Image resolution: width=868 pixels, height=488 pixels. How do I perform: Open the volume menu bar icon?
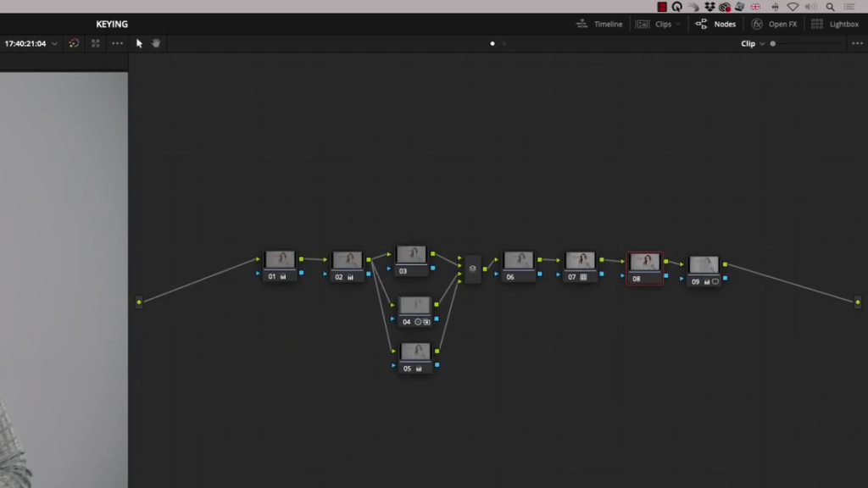[811, 7]
